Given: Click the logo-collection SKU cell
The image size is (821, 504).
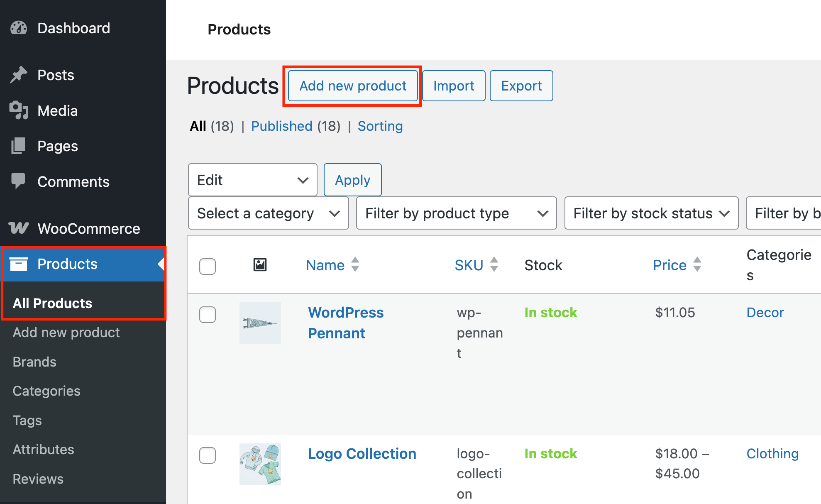Looking at the screenshot, I should point(479,474).
